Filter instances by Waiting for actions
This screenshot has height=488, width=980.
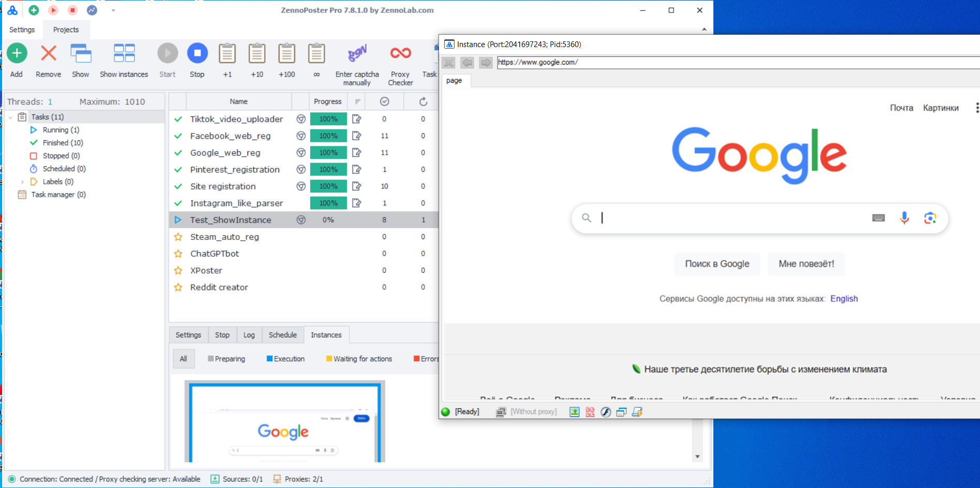pos(359,359)
